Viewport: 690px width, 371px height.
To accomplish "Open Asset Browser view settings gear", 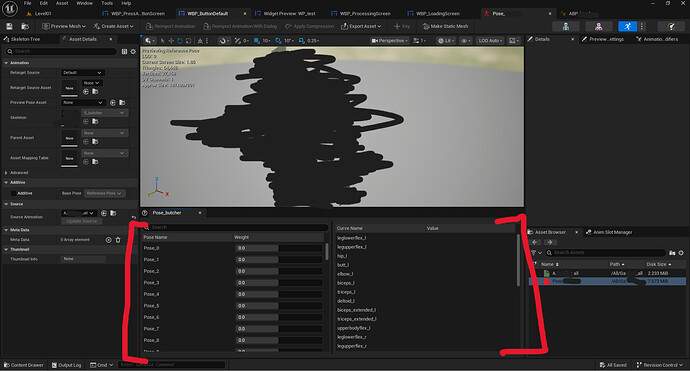I will tap(681, 253).
